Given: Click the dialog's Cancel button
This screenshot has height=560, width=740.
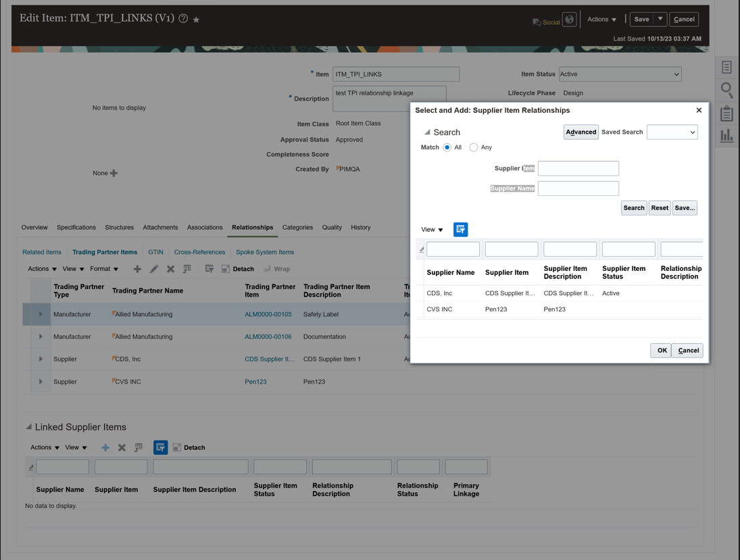Looking at the screenshot, I should pos(687,351).
